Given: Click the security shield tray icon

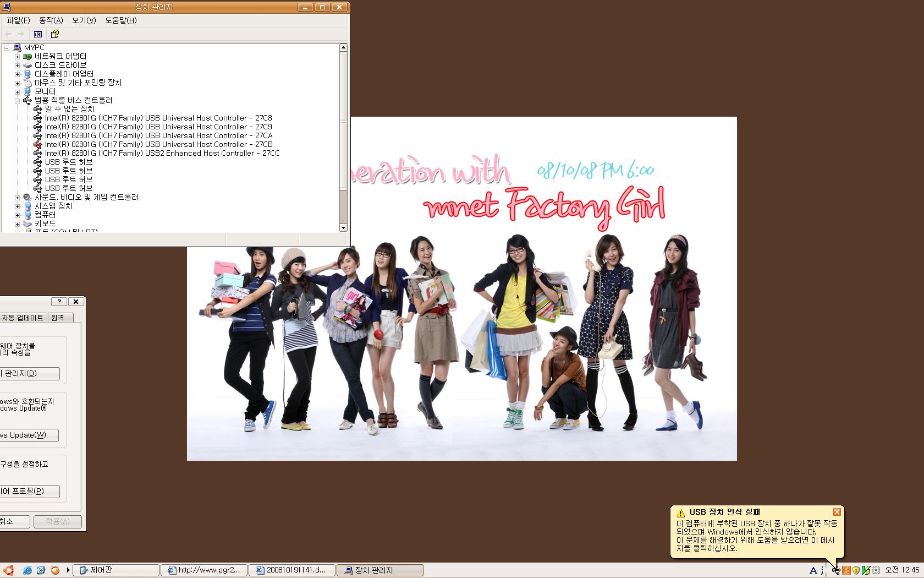Looking at the screenshot, I should point(856,570).
